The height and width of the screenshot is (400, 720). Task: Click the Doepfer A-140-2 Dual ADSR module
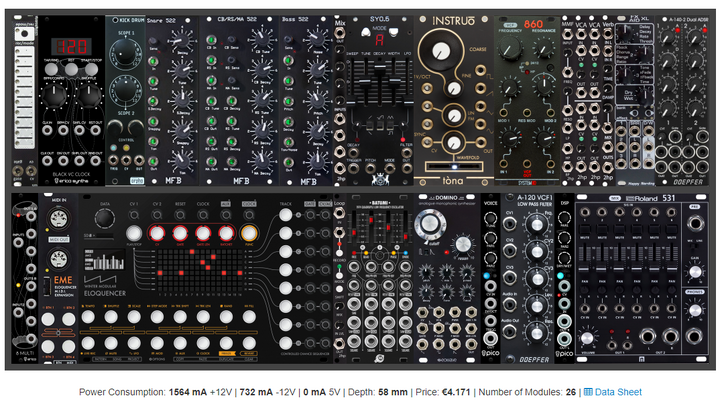681,101
